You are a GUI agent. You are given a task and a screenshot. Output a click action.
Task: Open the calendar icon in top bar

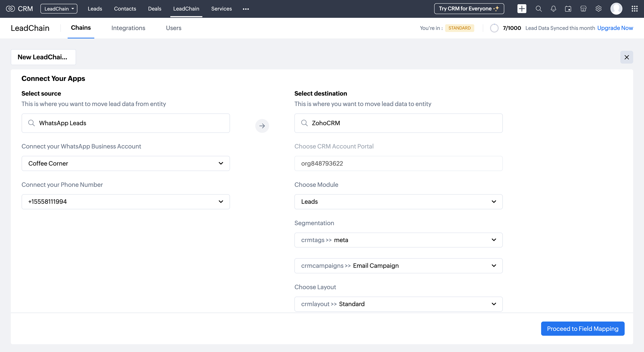pyautogui.click(x=568, y=9)
